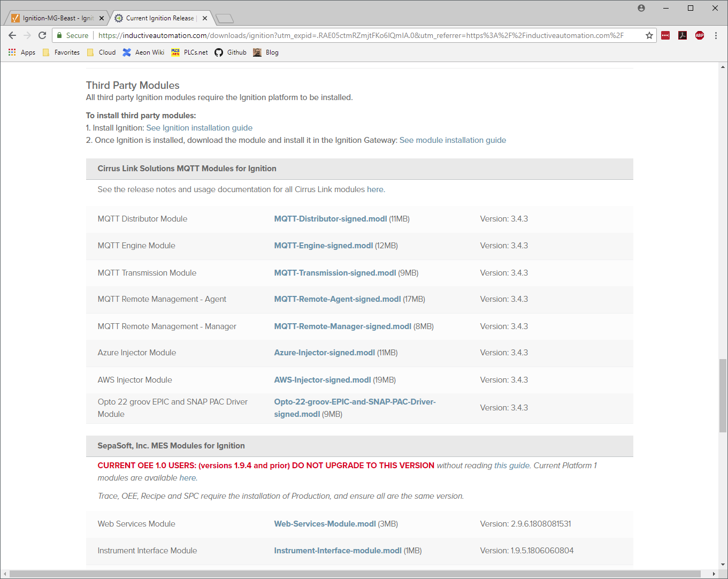Click the 'Version: 1.9.5.1806060804' text

527,551
